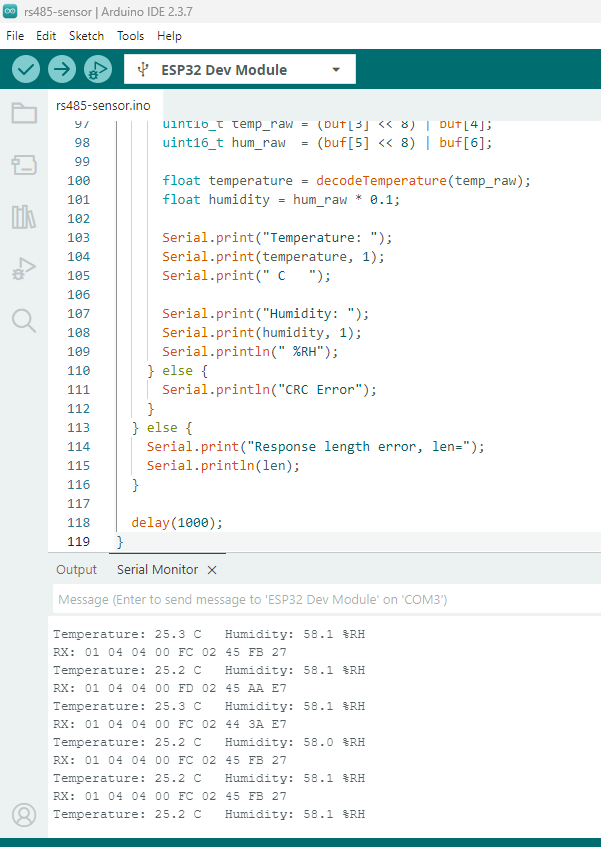This screenshot has width=601, height=847.
Task: Select the rs485-sensor.ino editor tab
Action: point(103,105)
